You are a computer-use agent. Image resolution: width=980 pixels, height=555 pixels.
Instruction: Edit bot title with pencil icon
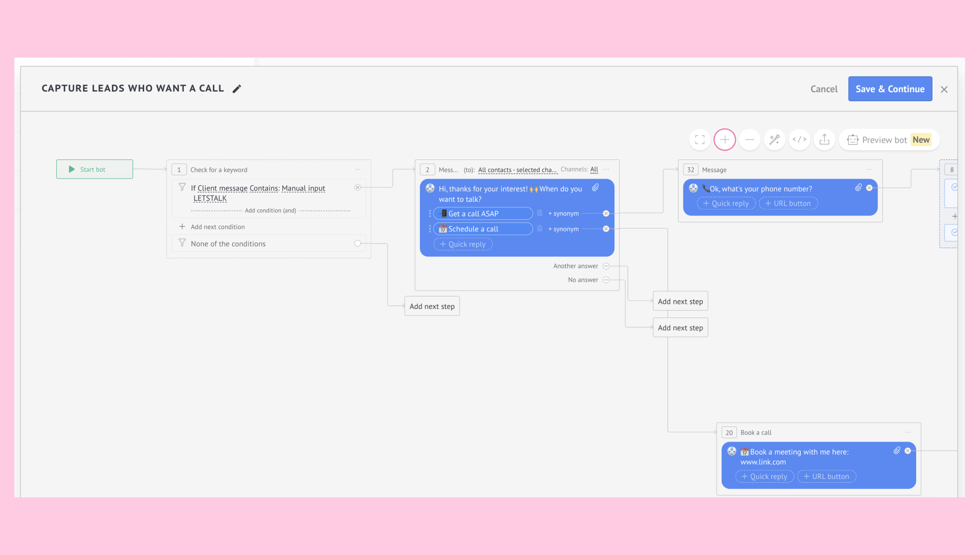pos(237,89)
